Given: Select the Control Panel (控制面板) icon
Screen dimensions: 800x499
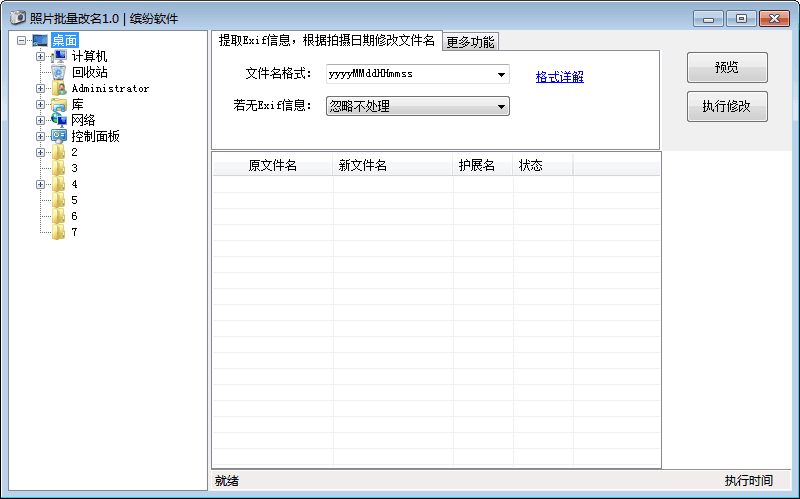Looking at the screenshot, I should pyautogui.click(x=58, y=136).
